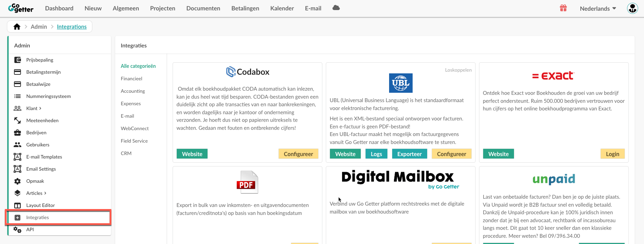This screenshot has height=244, width=644.
Task: Click Loskoppelen on the UBL card
Action: click(458, 70)
